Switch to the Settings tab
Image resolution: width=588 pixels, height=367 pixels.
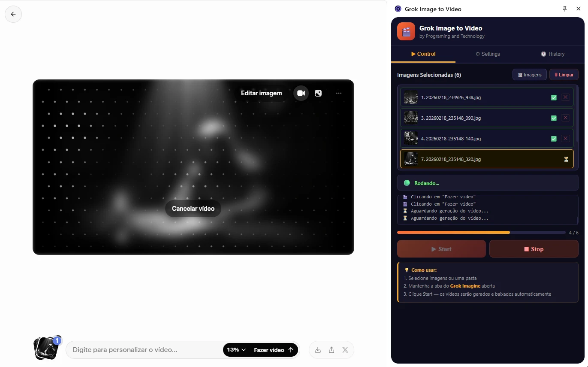click(488, 54)
